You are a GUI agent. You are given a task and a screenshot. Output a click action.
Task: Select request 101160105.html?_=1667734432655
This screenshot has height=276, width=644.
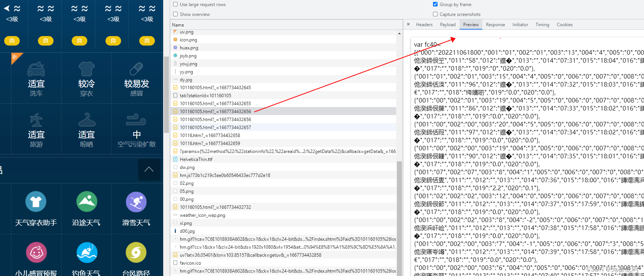click(x=283, y=104)
